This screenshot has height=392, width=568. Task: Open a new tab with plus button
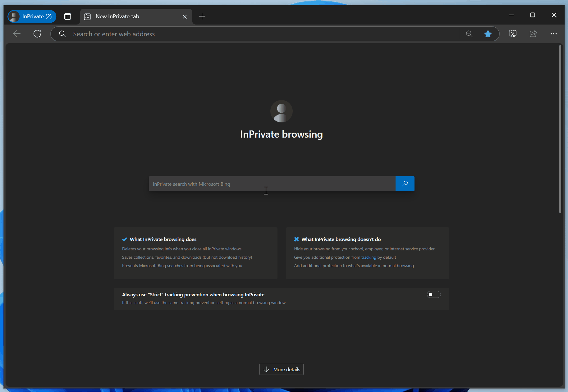click(x=202, y=16)
